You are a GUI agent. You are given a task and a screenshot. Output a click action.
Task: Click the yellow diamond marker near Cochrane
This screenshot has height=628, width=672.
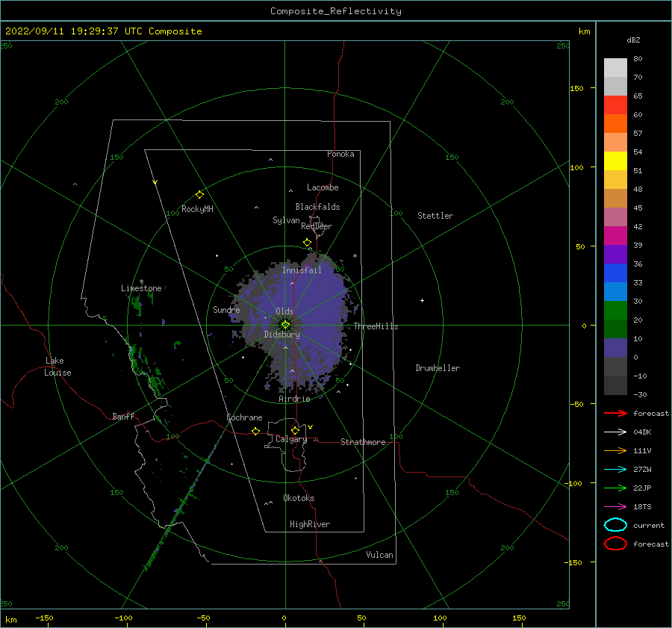255,431
